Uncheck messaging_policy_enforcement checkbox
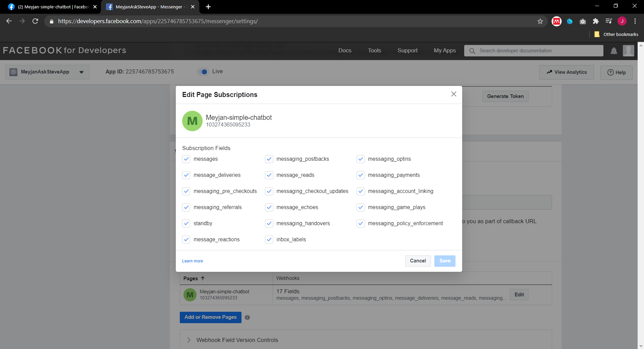Screen dimensions: 644x349 click(361, 223)
